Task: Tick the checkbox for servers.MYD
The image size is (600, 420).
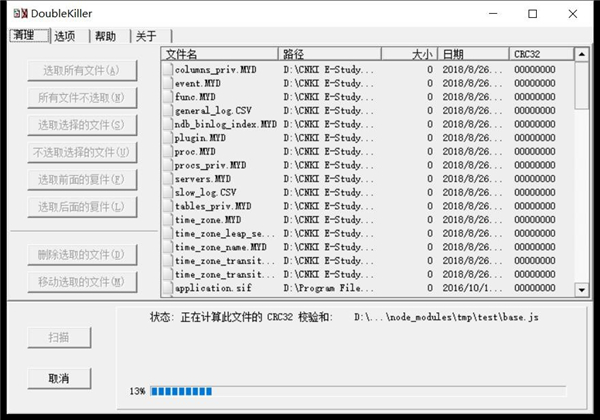Action: click(x=168, y=179)
